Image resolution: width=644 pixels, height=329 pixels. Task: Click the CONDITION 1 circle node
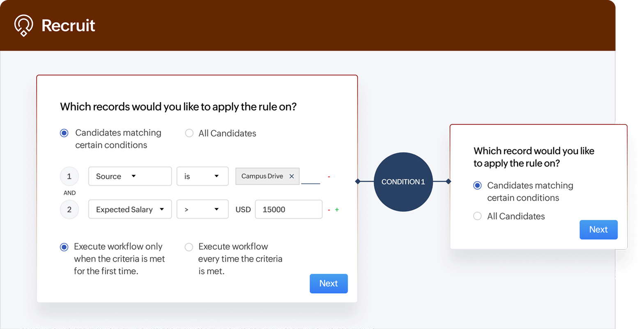click(x=403, y=181)
